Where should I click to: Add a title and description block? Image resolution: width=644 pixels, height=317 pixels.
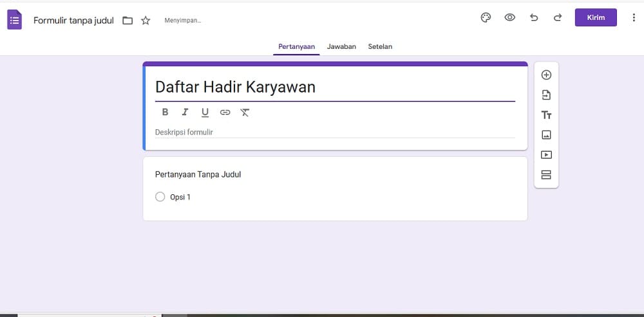point(546,115)
